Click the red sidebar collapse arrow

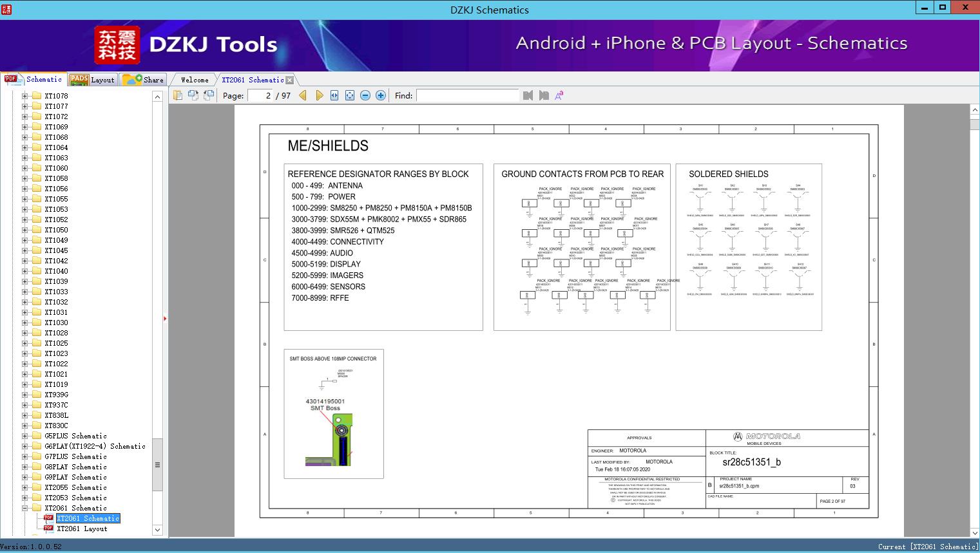[165, 318]
